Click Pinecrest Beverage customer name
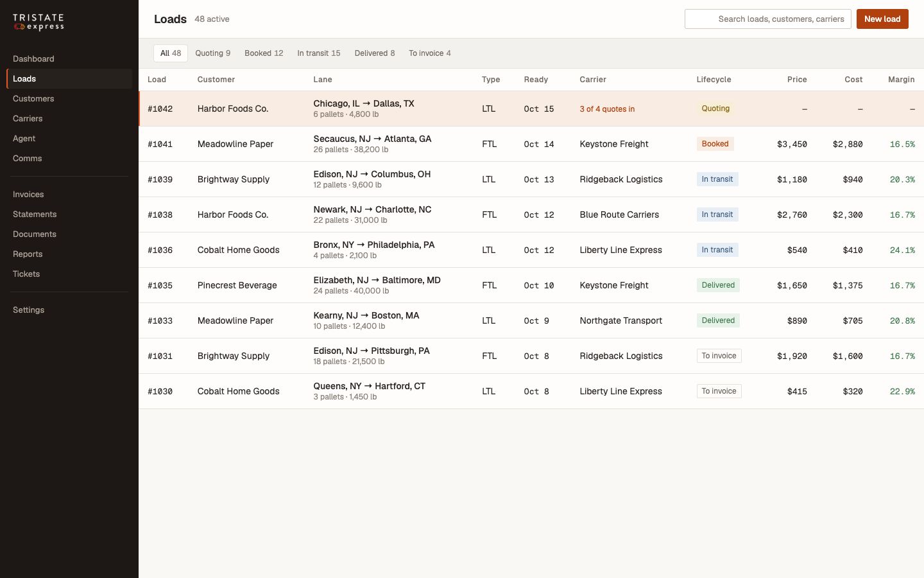This screenshot has height=578, width=924. click(237, 285)
